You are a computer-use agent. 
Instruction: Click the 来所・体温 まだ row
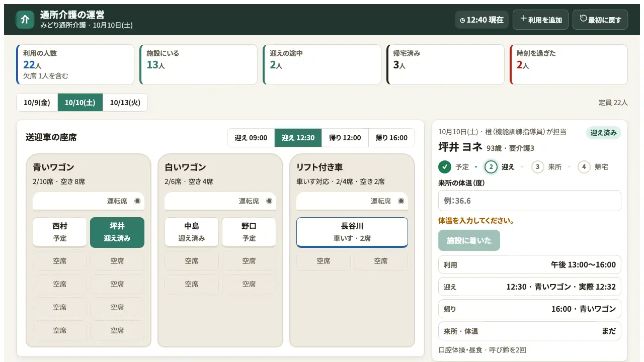530,331
